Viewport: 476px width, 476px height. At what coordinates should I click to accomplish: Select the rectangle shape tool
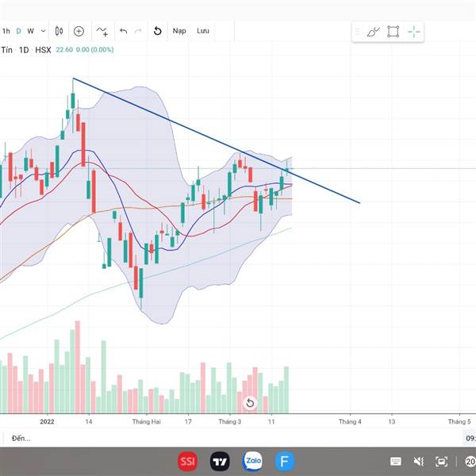[x=393, y=32]
